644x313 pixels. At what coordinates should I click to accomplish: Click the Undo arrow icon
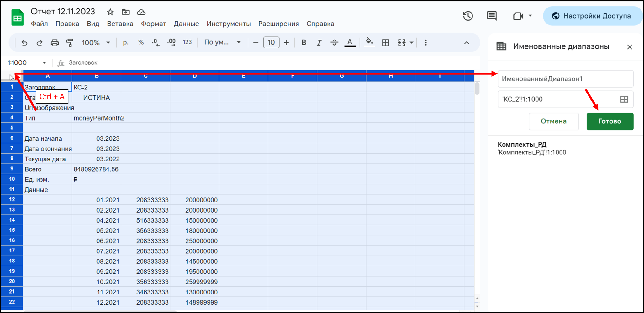point(24,43)
